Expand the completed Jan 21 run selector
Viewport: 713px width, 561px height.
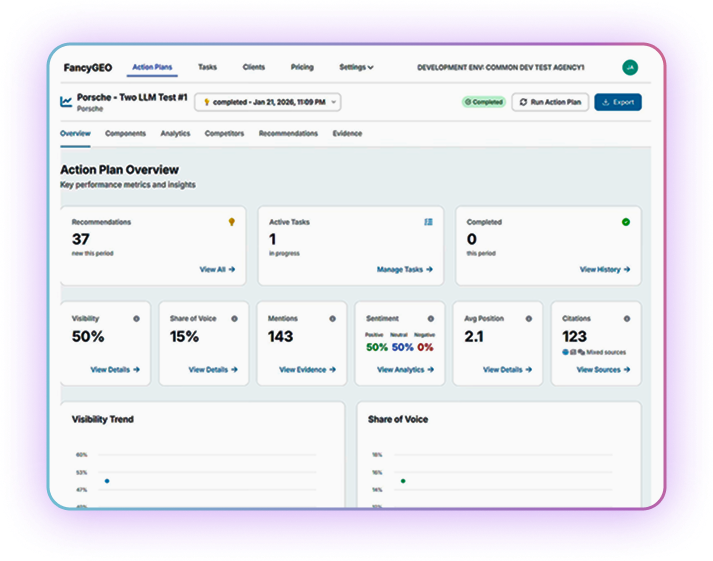point(267,102)
